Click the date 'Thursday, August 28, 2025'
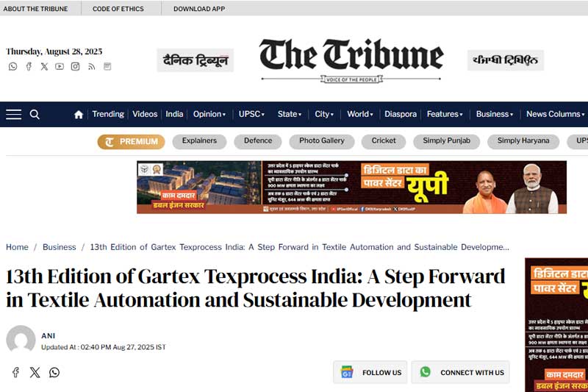Viewport: 588px width, 392px height. [54, 51]
